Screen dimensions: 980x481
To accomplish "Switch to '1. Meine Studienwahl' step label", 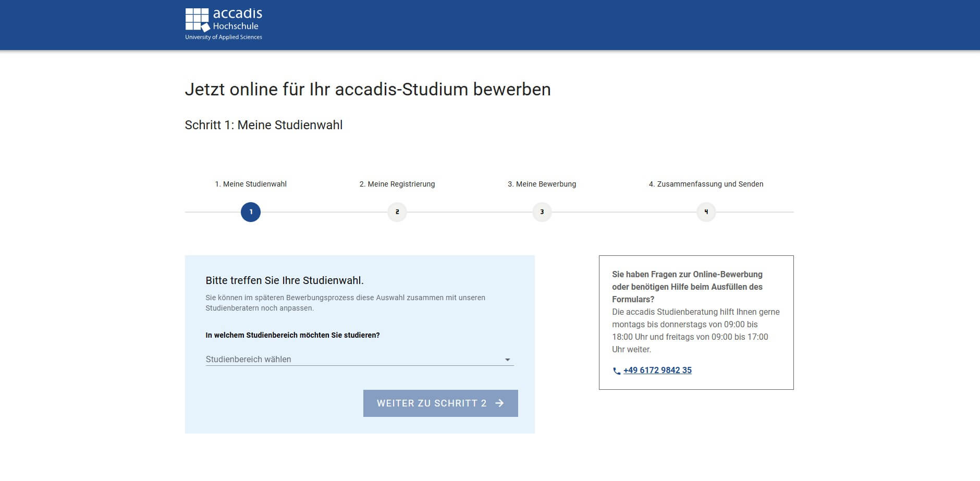I will [x=251, y=184].
